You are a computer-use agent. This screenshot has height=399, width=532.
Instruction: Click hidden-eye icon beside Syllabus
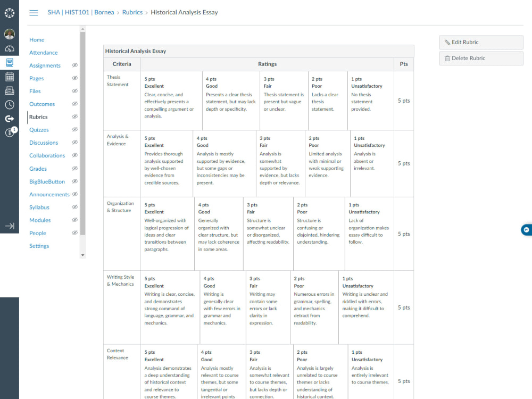click(x=75, y=207)
